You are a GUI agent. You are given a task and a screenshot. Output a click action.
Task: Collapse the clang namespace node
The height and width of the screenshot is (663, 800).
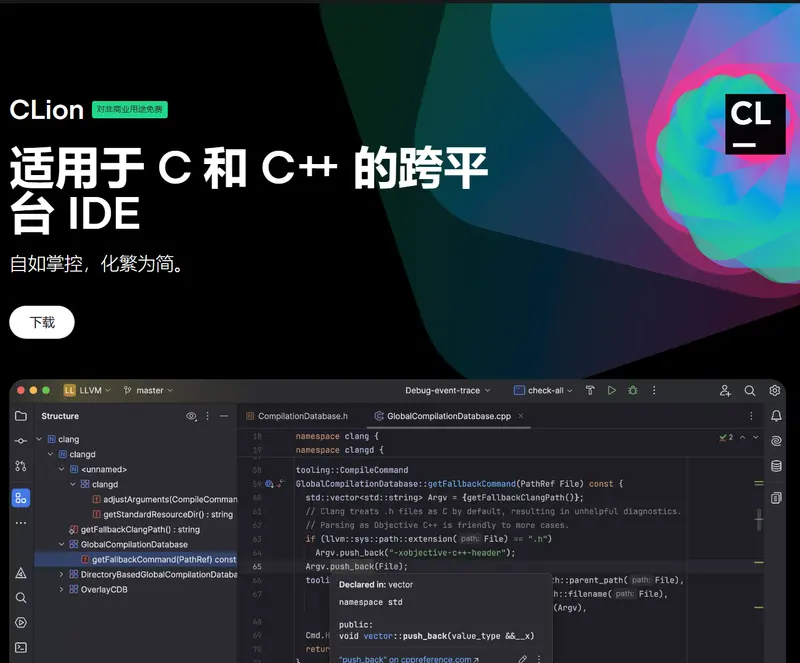click(39, 439)
